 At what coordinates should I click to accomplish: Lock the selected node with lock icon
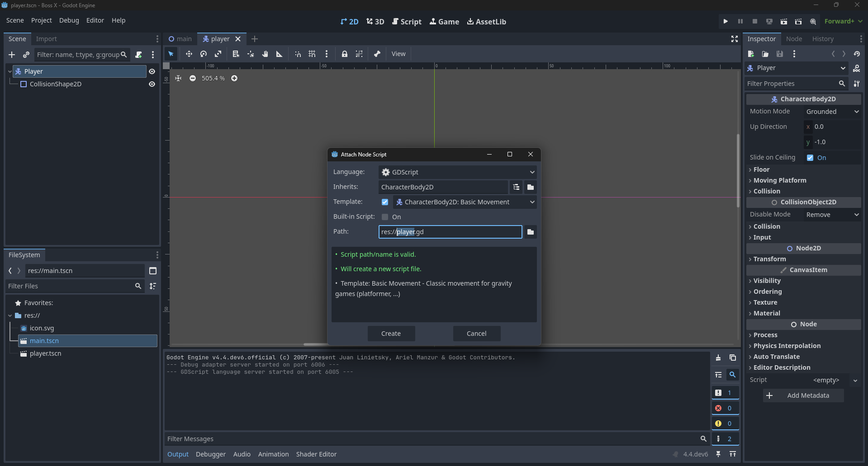(345, 54)
